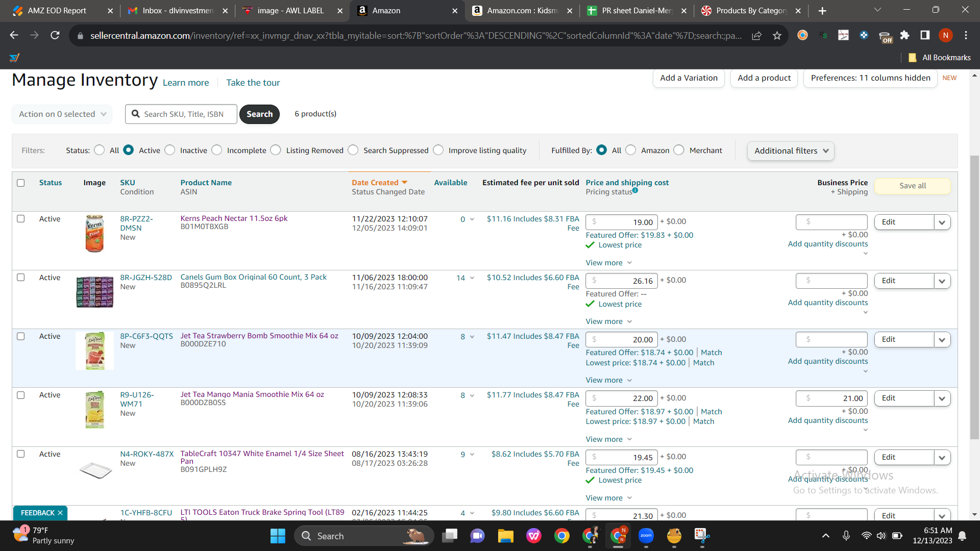Screen dimensions: 980x551
Task: Click the volume speaker icon in tray
Action: click(881, 536)
